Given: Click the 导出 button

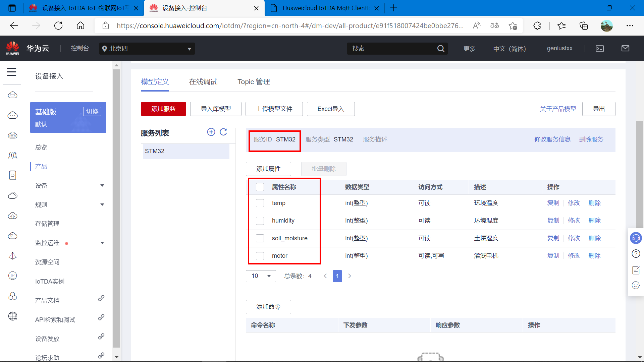Looking at the screenshot, I should [x=599, y=109].
